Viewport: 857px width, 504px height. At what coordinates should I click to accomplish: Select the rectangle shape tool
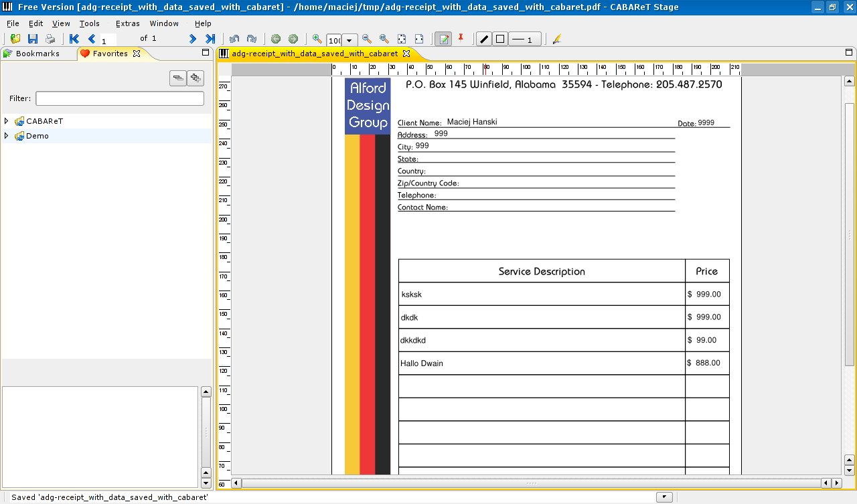(499, 39)
